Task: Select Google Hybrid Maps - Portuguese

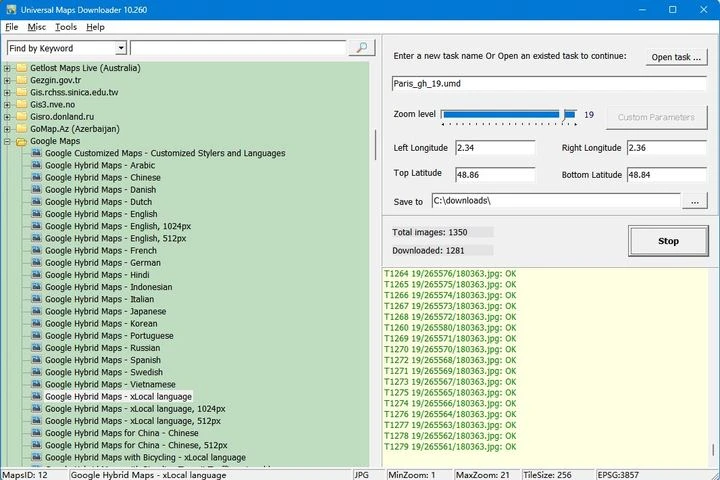Action: pyautogui.click(x=109, y=336)
